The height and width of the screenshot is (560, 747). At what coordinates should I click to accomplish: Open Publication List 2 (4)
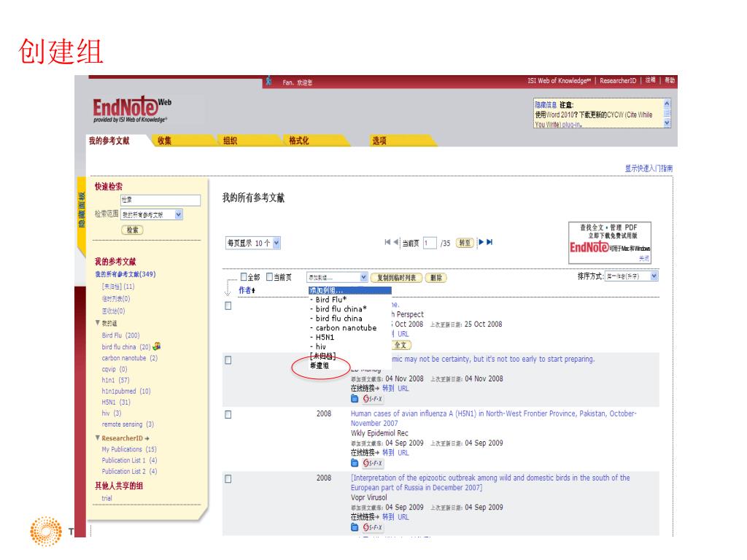[129, 471]
